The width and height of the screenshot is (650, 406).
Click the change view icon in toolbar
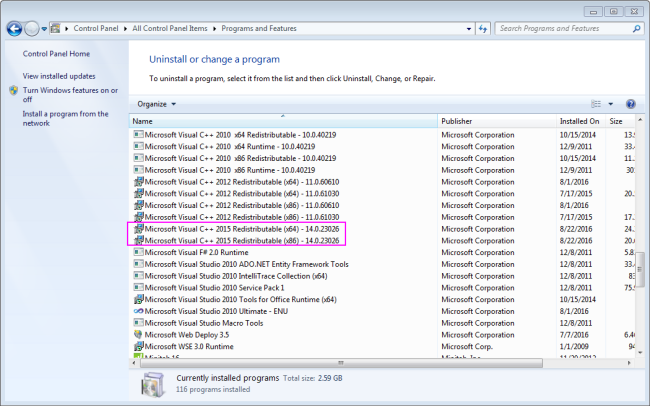(596, 104)
